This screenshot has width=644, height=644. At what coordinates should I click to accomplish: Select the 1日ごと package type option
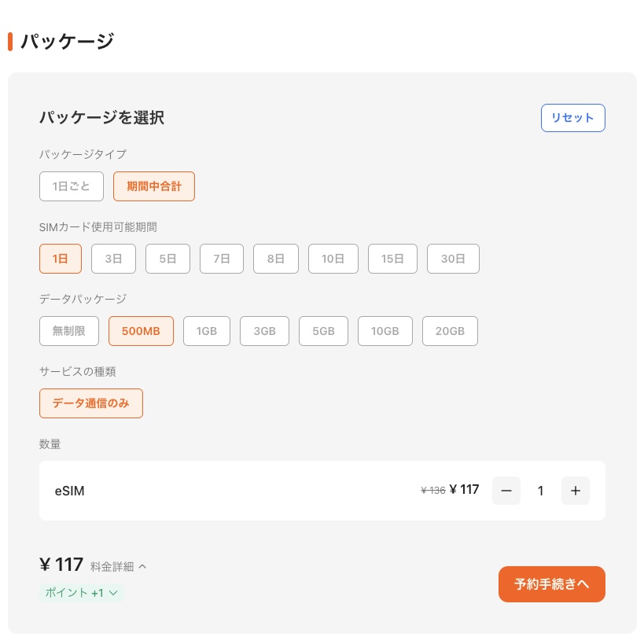click(x=71, y=186)
